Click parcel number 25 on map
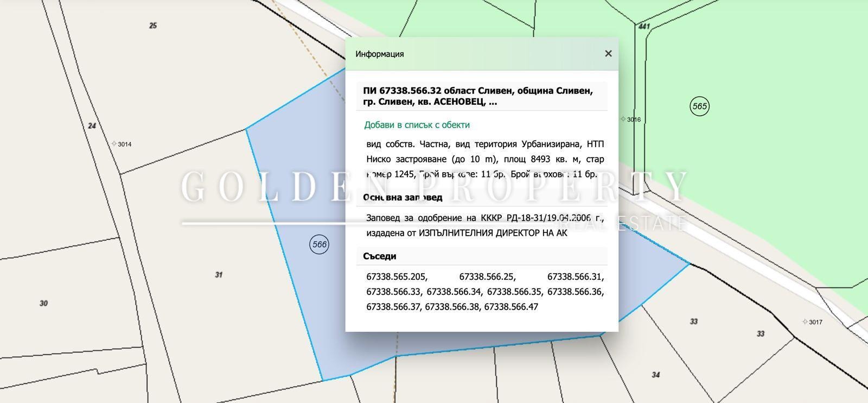This screenshot has width=868, height=403. [x=153, y=26]
